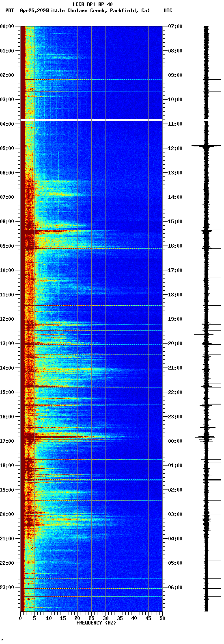
Task: Click the "5" Hz frequency tick label
Action: (x=34, y=618)
